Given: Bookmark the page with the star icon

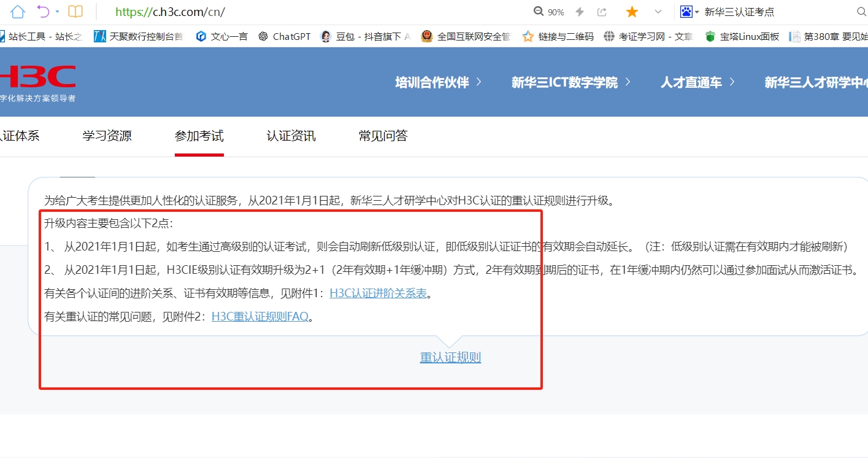Looking at the screenshot, I should coord(632,12).
